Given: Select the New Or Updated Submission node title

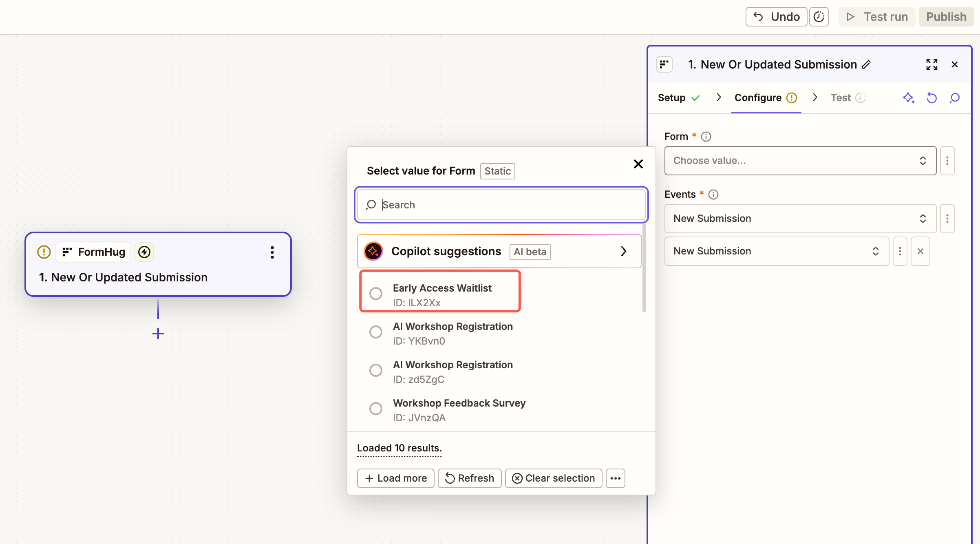Looking at the screenshot, I should point(123,277).
